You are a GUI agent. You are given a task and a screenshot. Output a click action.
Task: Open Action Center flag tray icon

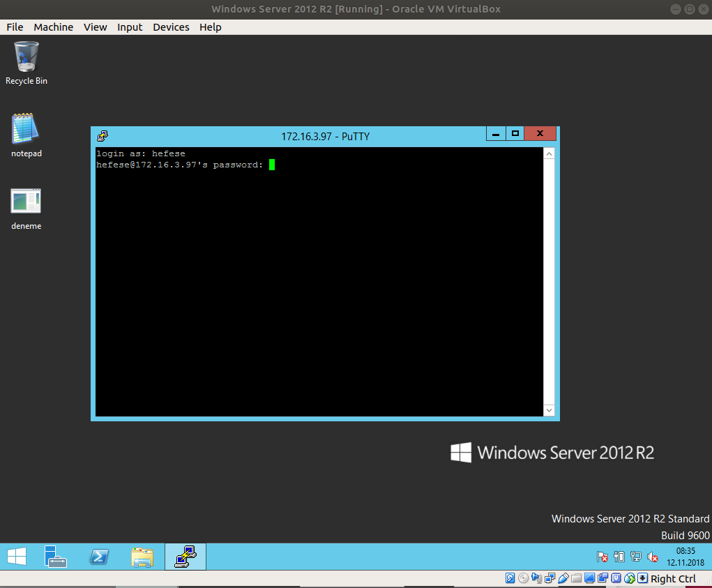(x=602, y=557)
